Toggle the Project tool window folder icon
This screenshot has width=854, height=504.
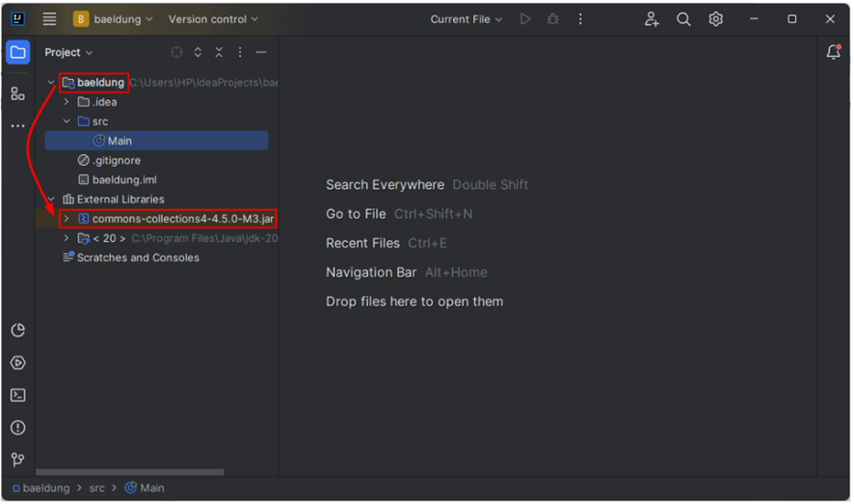pyautogui.click(x=17, y=53)
